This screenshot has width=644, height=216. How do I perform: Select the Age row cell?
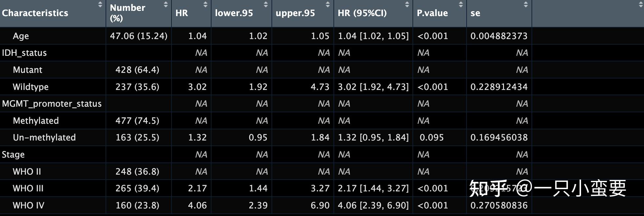(x=21, y=36)
